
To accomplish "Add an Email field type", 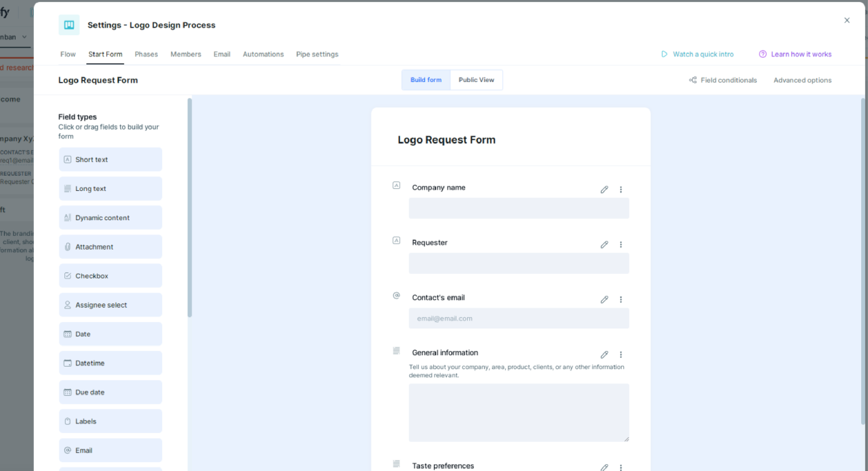I will [111, 450].
